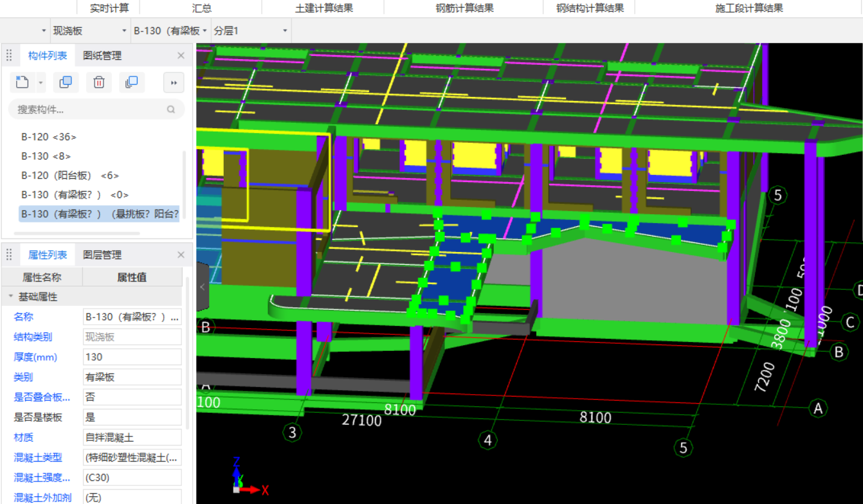Select B-120（阳台板）<6> component

tap(70, 175)
